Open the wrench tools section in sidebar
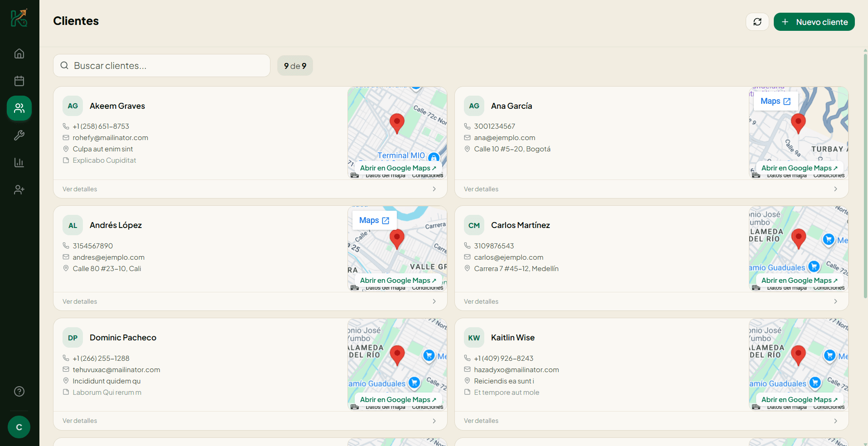868x446 pixels. [19, 135]
